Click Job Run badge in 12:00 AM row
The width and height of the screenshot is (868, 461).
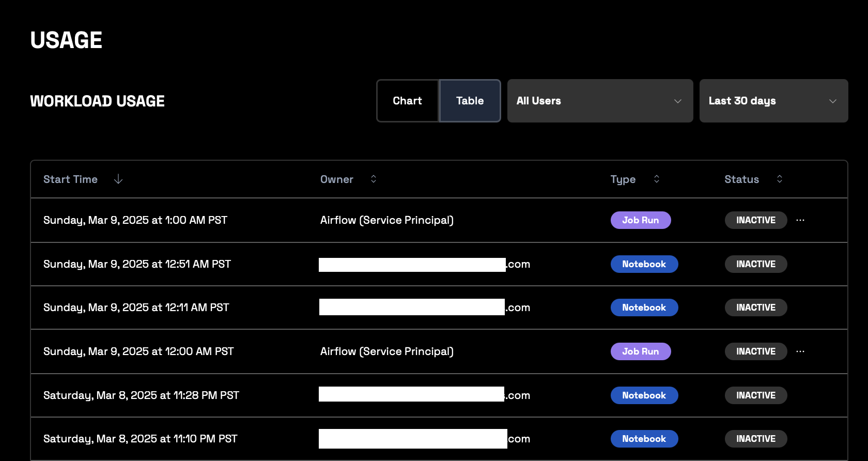point(641,351)
